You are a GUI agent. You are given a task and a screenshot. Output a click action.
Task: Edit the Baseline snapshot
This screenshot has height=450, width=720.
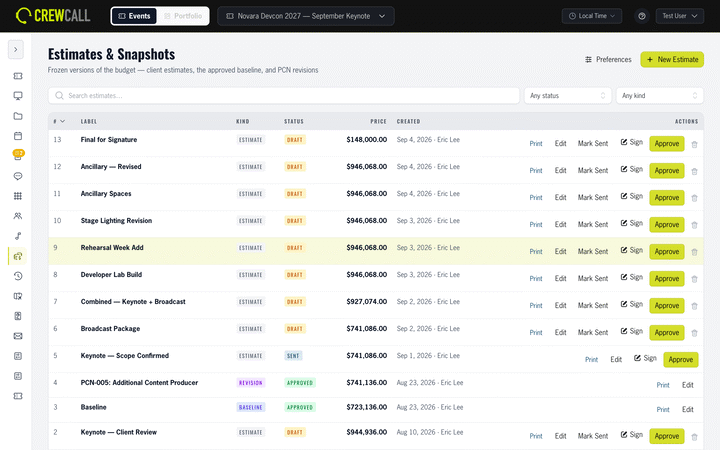[x=687, y=410]
